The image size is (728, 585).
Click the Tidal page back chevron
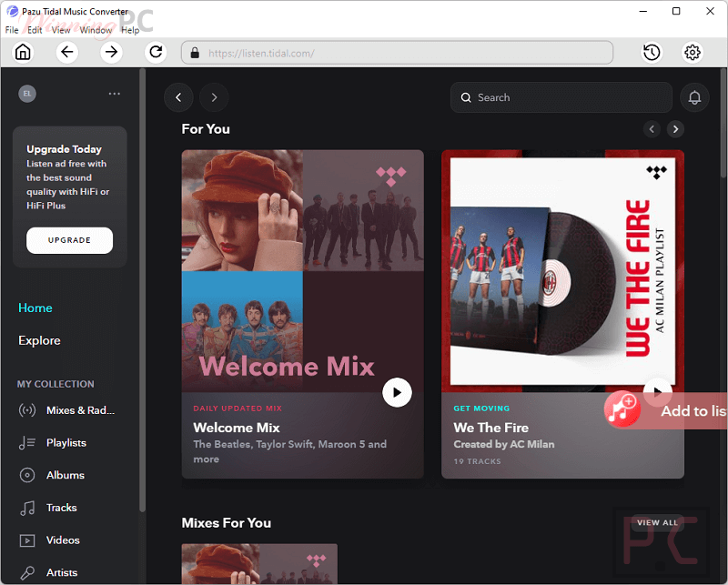click(178, 97)
